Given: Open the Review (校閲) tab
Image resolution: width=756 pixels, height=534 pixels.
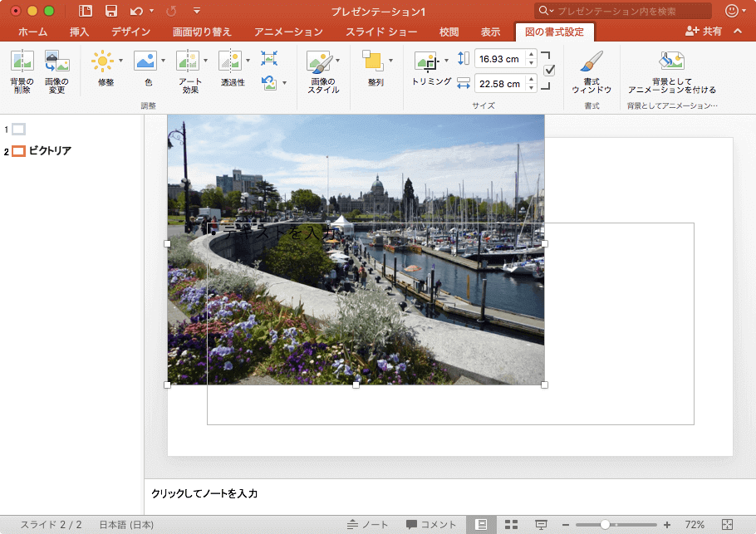Looking at the screenshot, I should click(x=449, y=32).
